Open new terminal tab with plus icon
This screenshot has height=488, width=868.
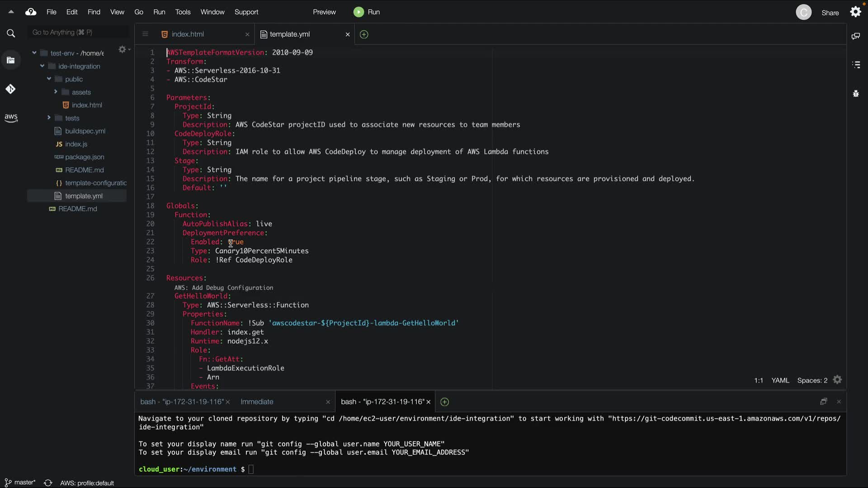(444, 402)
